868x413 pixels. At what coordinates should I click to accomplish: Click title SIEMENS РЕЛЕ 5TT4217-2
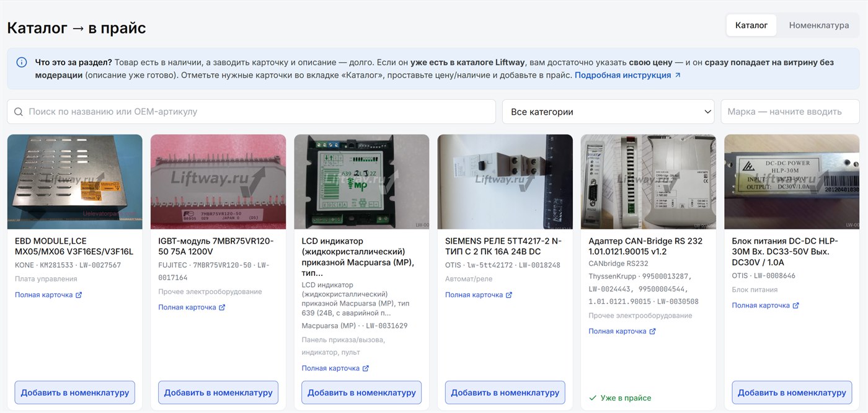pyautogui.click(x=503, y=246)
